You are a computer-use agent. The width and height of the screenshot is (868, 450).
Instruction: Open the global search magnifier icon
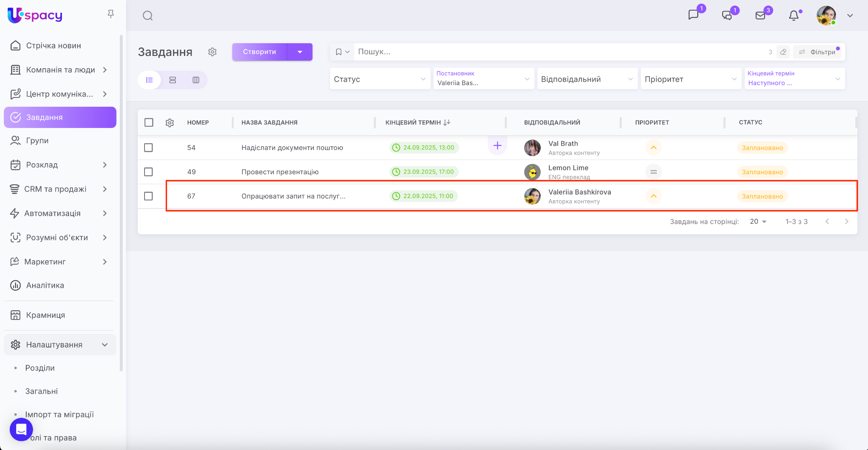[x=147, y=16]
